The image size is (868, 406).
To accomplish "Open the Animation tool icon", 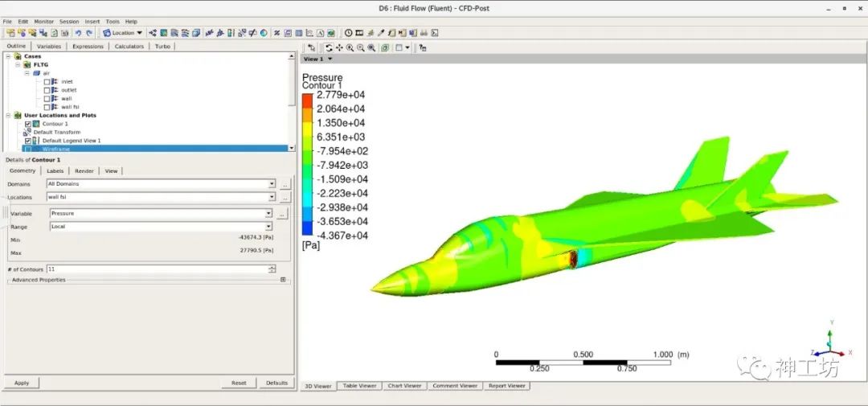I will point(359,33).
